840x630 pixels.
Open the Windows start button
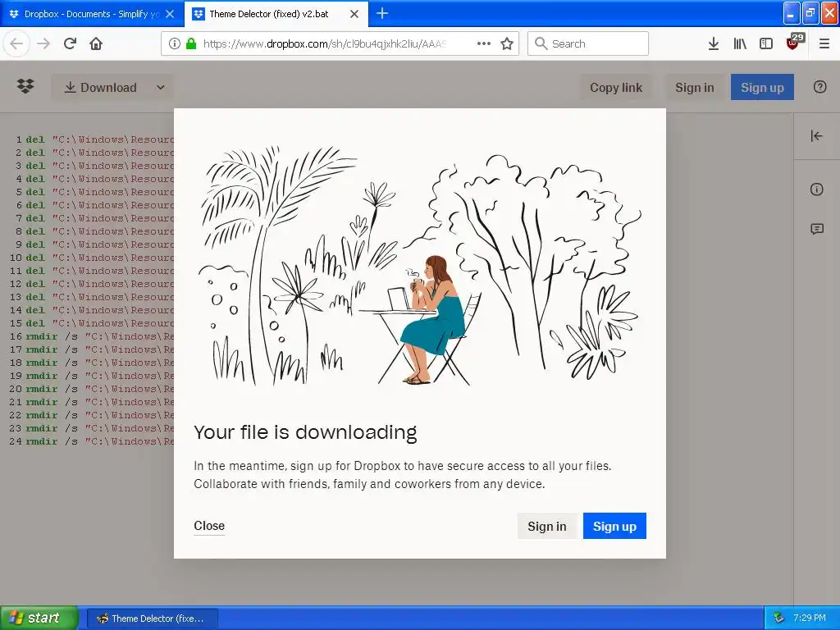point(39,618)
